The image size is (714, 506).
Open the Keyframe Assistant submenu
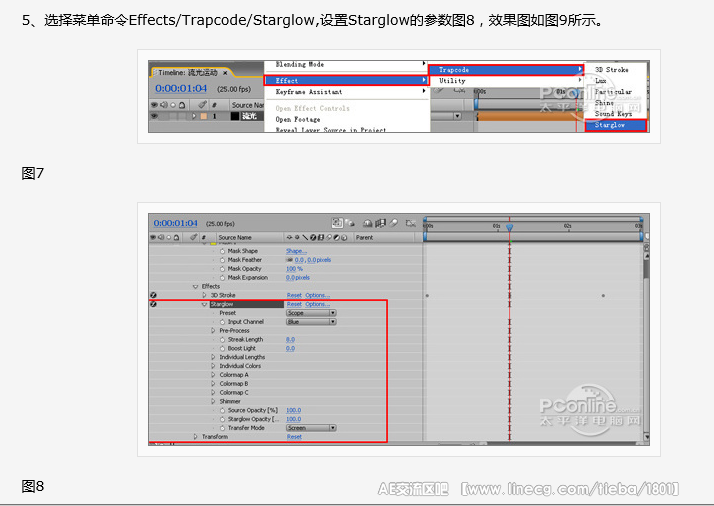tap(347, 92)
